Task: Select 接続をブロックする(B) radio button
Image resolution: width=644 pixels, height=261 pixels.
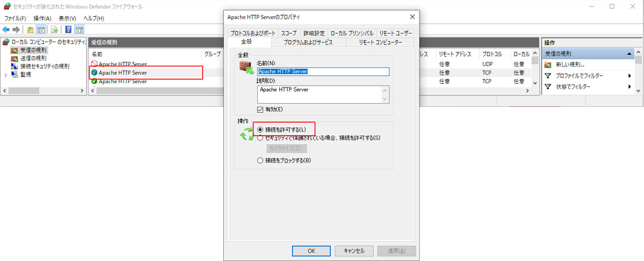Action: click(260, 161)
